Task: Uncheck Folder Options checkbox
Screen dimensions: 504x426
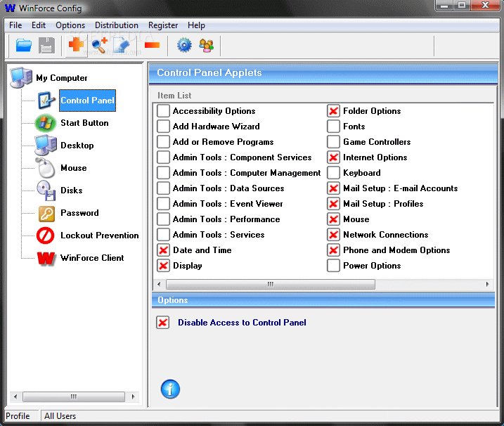Action: tap(333, 111)
